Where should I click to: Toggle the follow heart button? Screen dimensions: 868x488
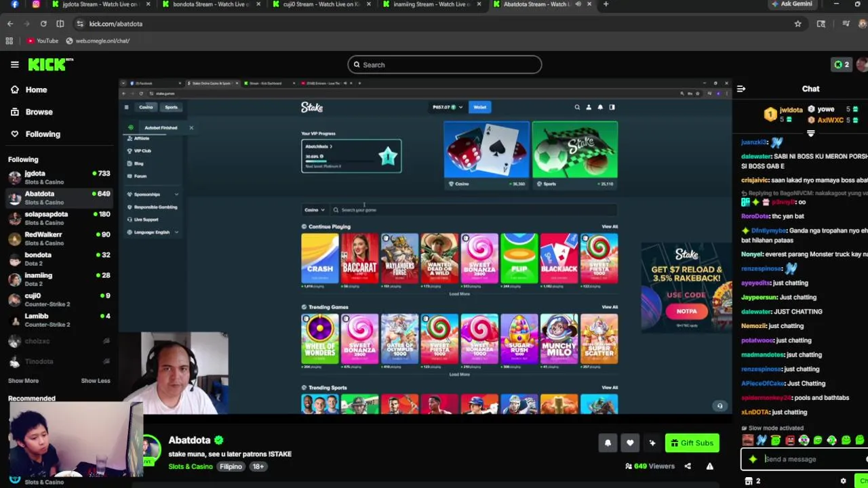click(630, 443)
